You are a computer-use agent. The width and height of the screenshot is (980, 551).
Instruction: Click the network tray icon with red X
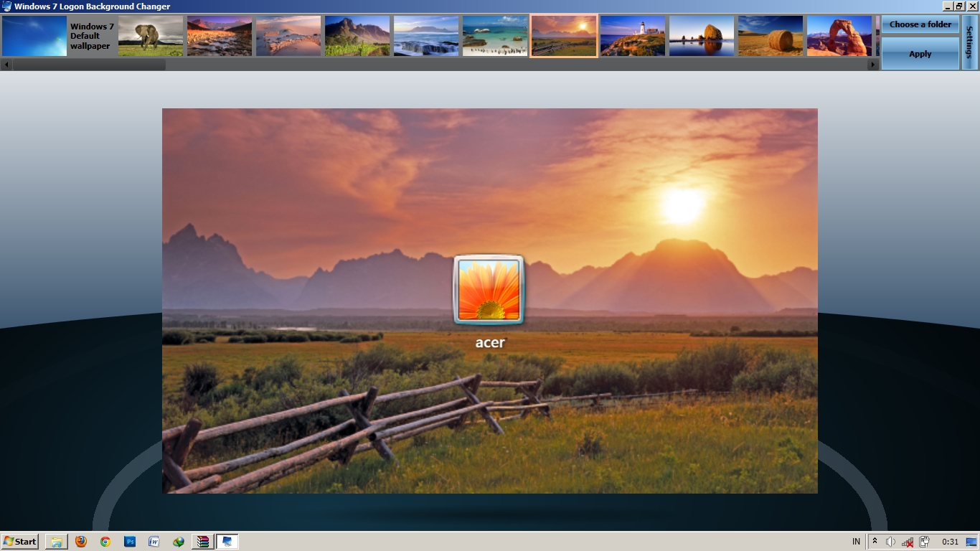908,542
